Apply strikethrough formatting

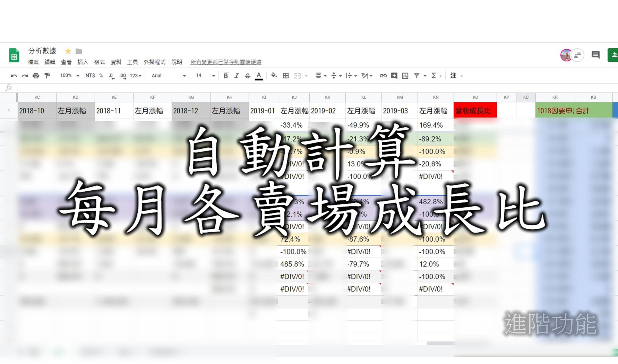(x=248, y=75)
